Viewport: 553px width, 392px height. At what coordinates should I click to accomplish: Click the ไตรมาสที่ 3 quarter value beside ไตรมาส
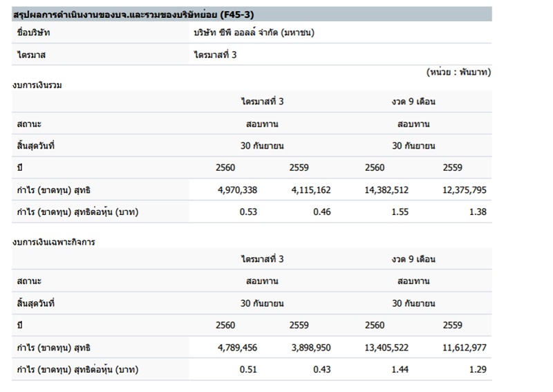216,55
